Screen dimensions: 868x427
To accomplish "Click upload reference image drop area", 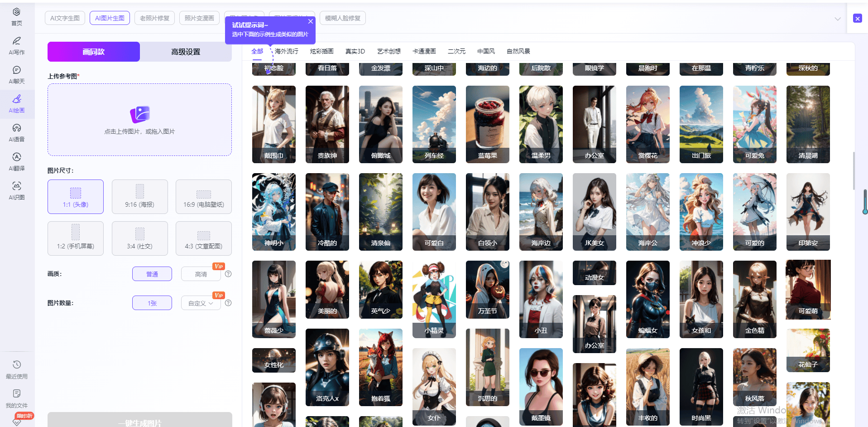I will [x=139, y=120].
